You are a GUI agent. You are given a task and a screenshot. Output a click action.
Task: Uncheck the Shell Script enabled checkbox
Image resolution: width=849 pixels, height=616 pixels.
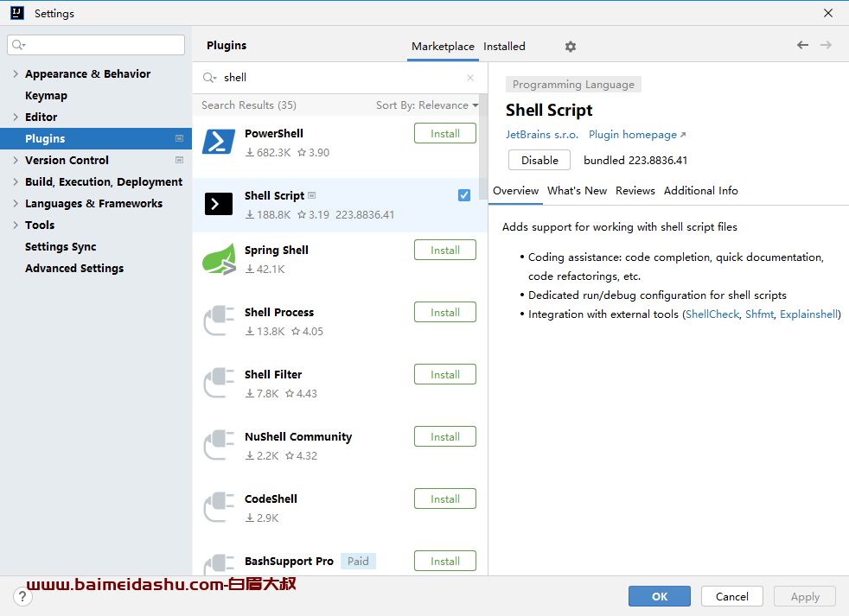point(464,195)
